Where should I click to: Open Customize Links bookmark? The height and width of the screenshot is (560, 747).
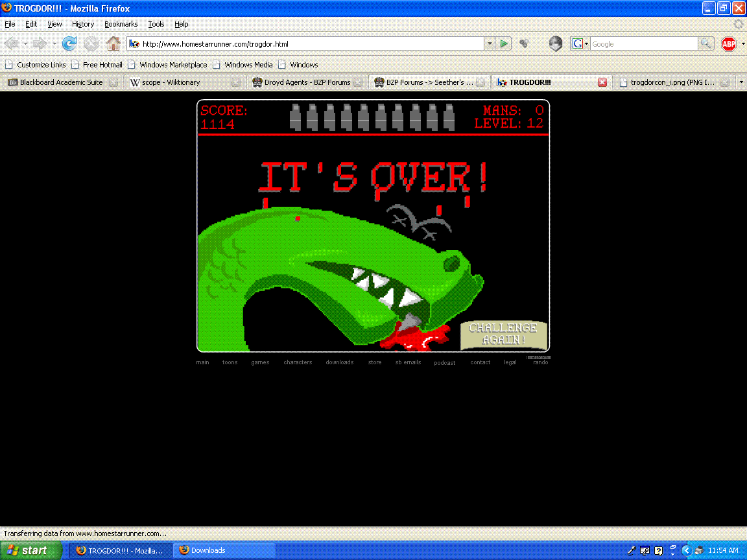[36, 65]
